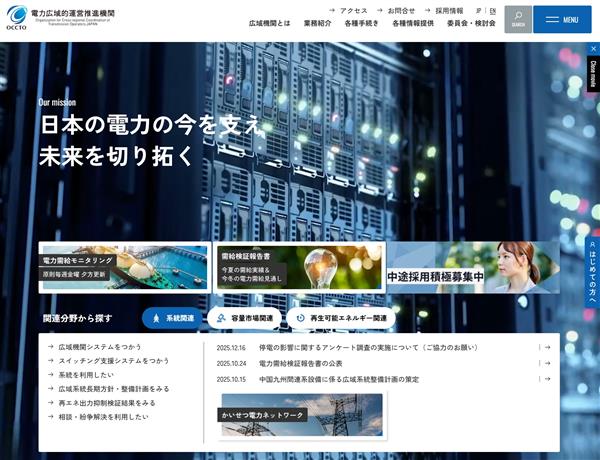The image size is (600, 460).
Task: Click arrow icon before アクセス
Action: pyautogui.click(x=332, y=10)
